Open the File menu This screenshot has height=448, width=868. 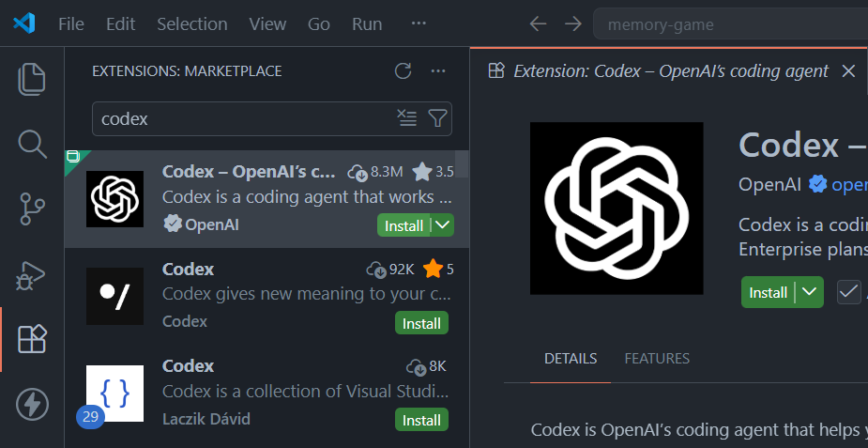(71, 23)
